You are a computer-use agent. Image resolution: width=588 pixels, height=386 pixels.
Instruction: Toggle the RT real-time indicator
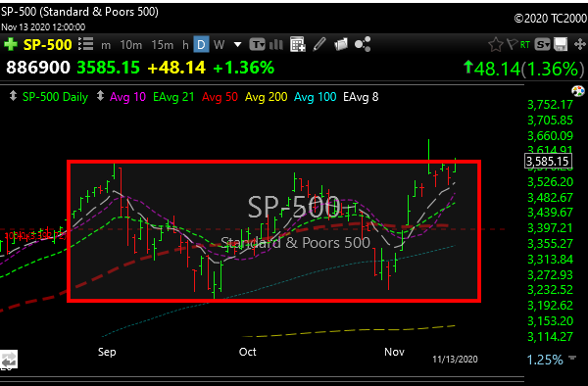pyautogui.click(x=525, y=45)
